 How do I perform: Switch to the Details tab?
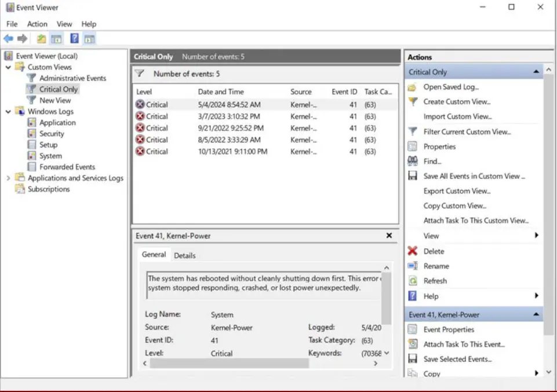pos(184,255)
